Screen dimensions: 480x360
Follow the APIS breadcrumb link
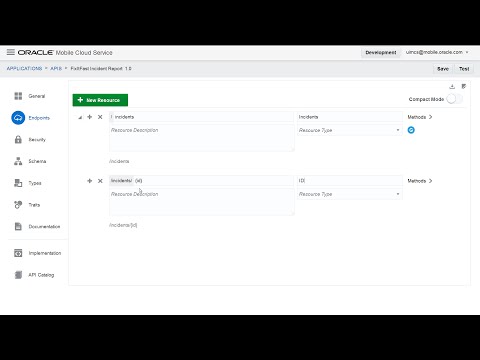56,68
